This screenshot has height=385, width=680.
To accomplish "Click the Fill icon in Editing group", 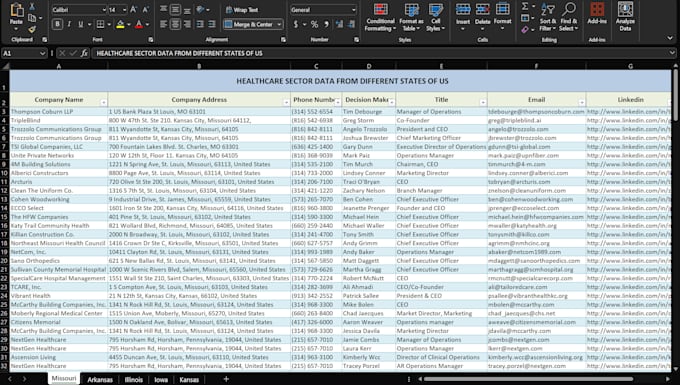I will (x=525, y=18).
